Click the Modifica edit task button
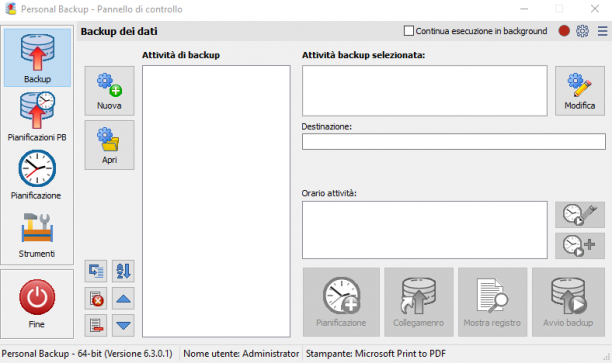 580,91
